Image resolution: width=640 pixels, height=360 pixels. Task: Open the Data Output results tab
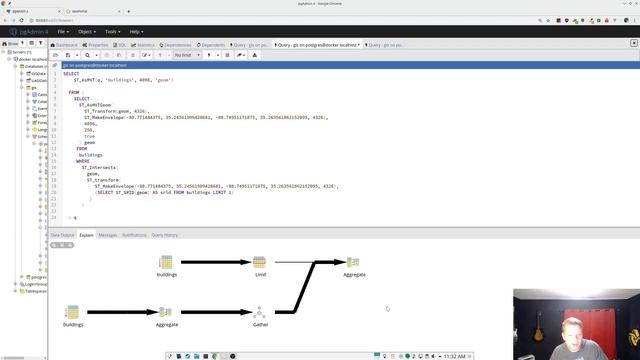coord(62,235)
